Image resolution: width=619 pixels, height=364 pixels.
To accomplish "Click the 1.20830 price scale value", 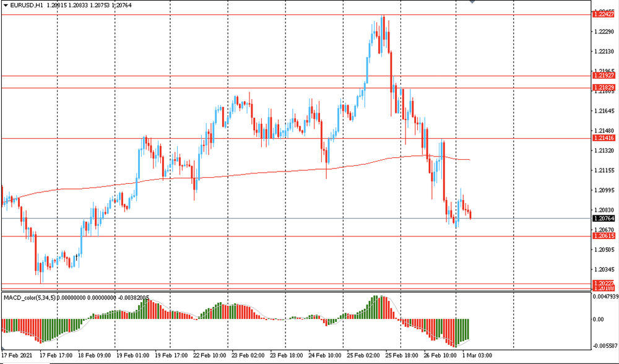I will 604,210.
